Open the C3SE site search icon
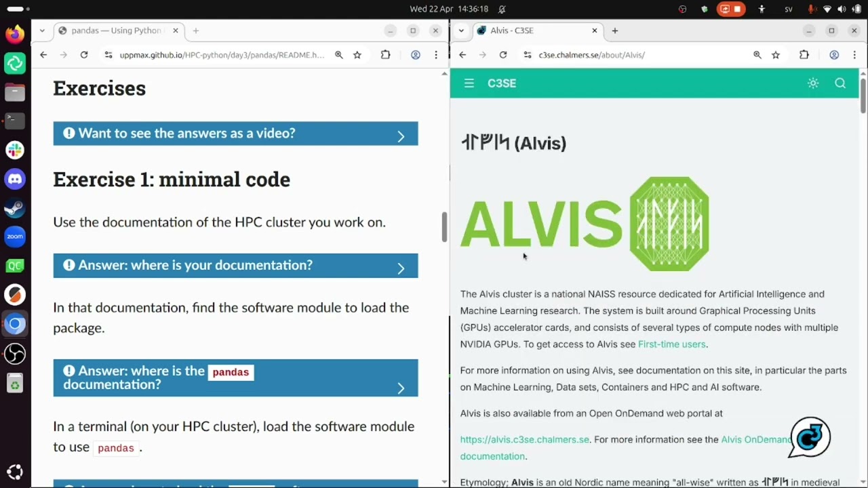The image size is (868, 488). 840,83
